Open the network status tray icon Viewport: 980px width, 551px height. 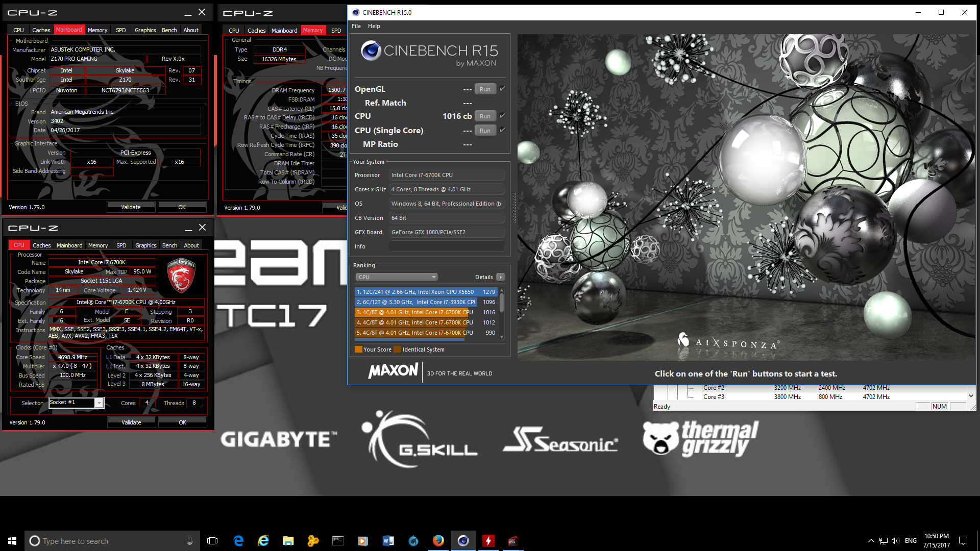click(x=883, y=541)
